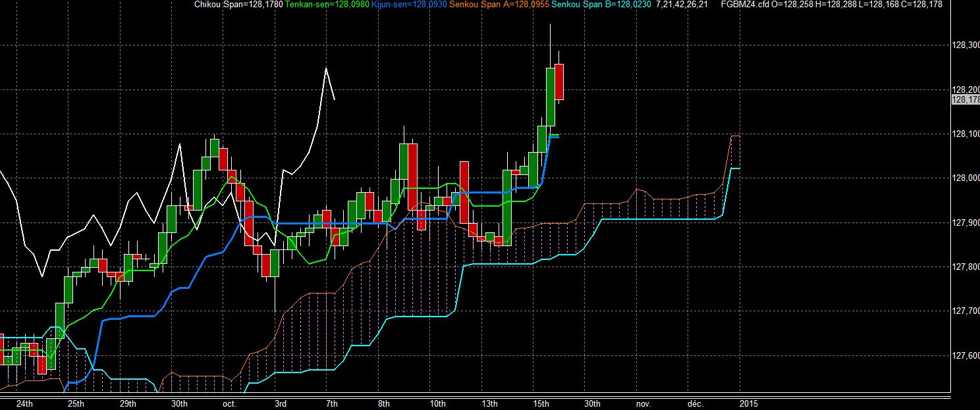Click the nov. date axis label
This screenshot has width=980, height=410.
pyautogui.click(x=642, y=403)
